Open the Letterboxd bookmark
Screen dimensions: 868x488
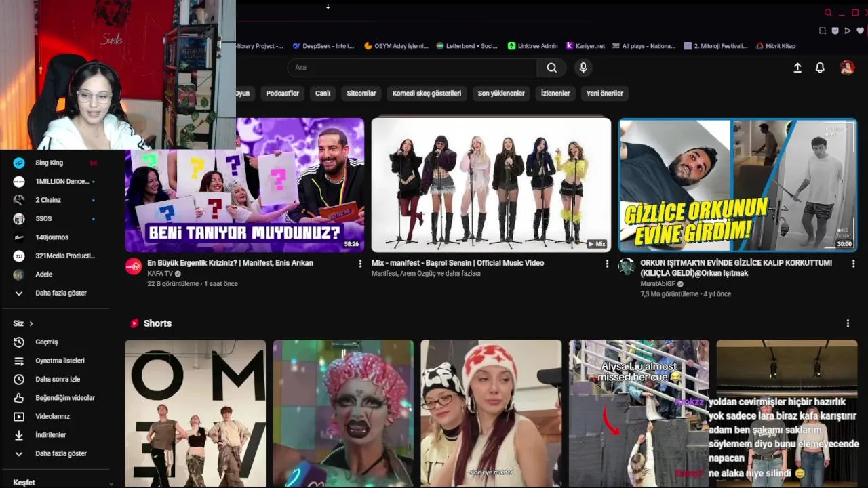coord(467,46)
